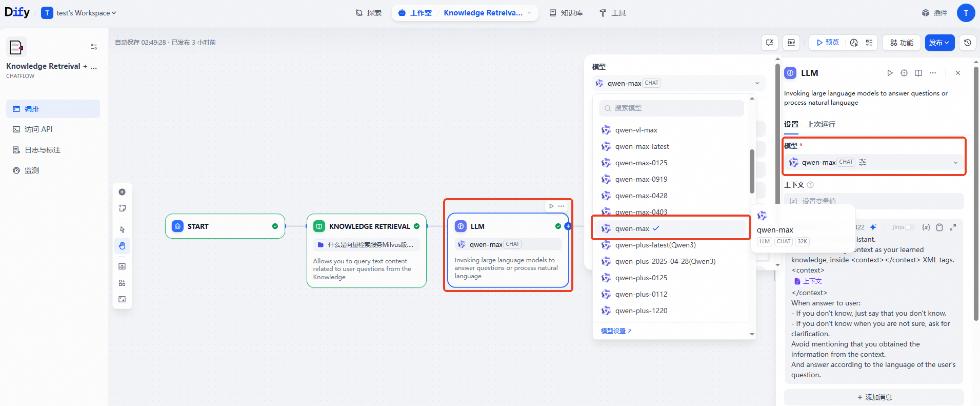
Task: Select the hand pan mode tool
Action: coord(122,246)
